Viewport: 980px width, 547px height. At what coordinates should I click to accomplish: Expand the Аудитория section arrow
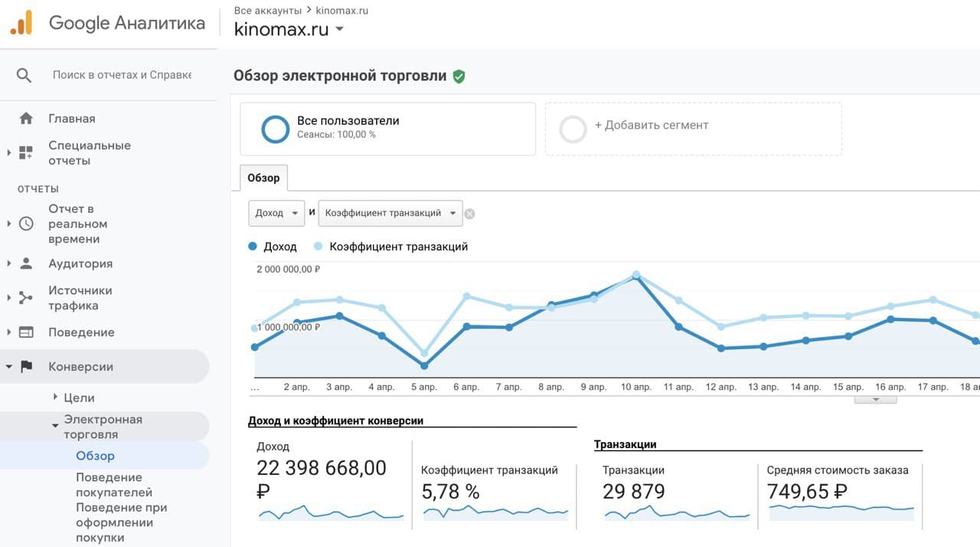coord(9,264)
